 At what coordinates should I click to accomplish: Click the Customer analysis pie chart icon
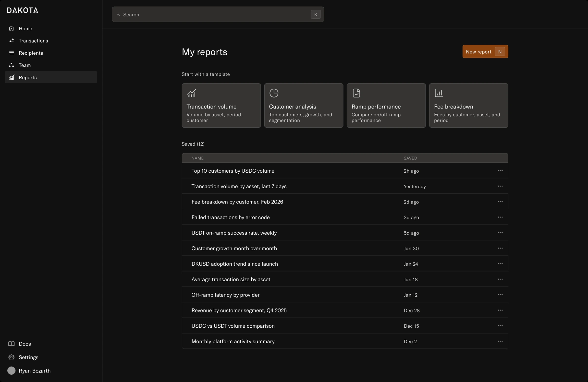pyautogui.click(x=274, y=93)
